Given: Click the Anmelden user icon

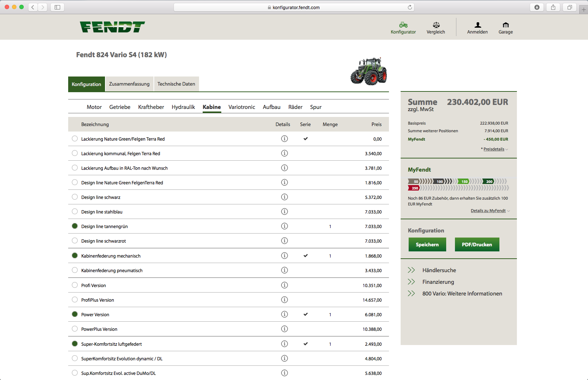Looking at the screenshot, I should coord(478,25).
